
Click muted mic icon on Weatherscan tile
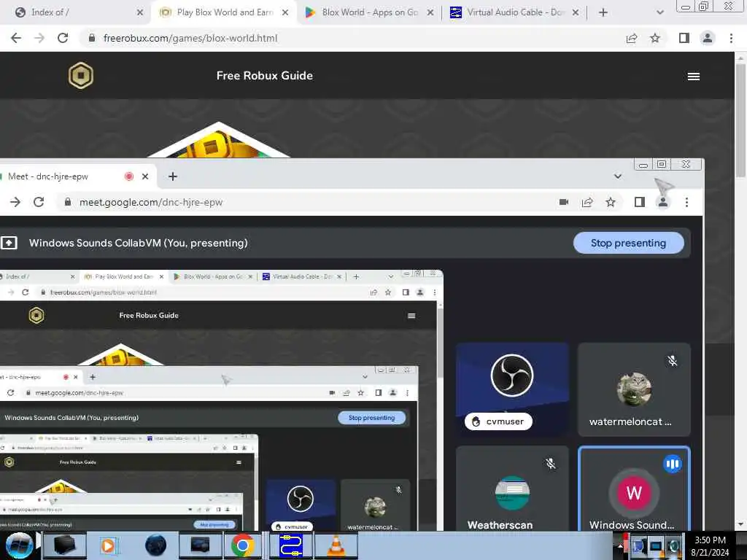(550, 463)
